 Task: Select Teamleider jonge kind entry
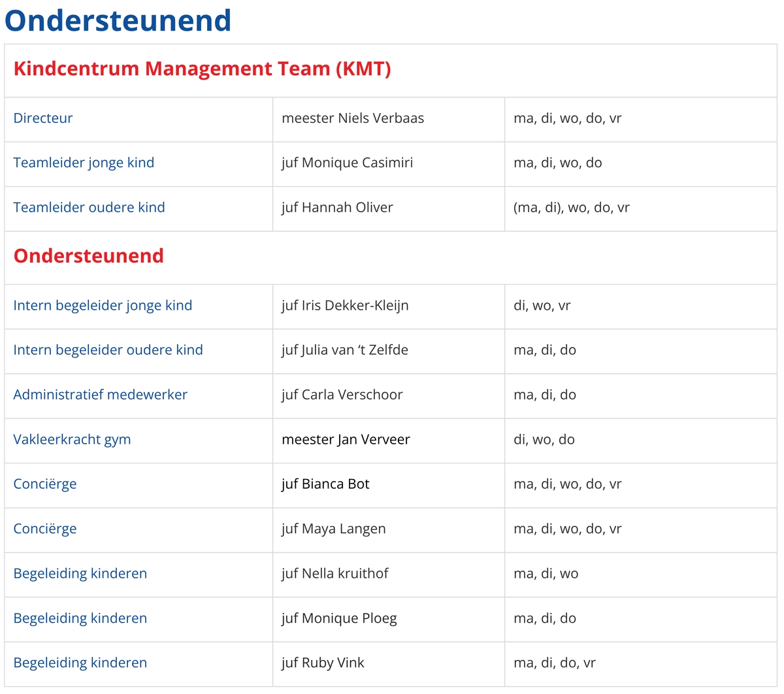(x=84, y=163)
